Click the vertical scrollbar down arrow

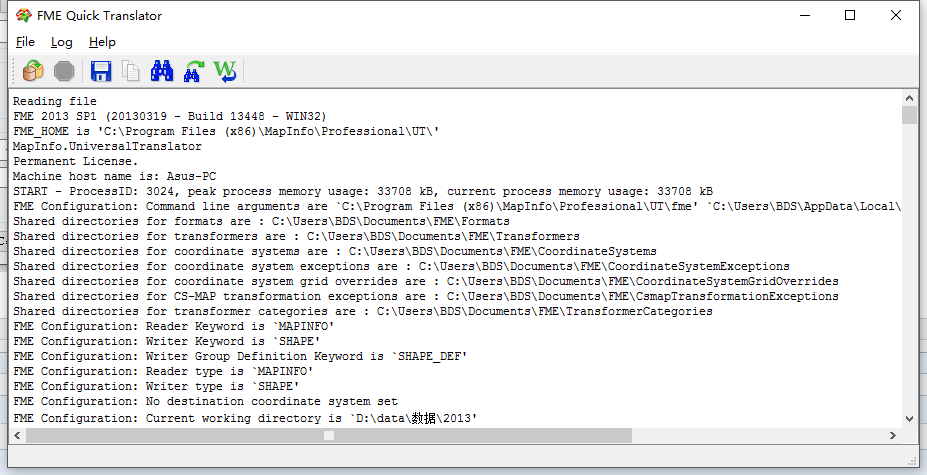pos(909,419)
